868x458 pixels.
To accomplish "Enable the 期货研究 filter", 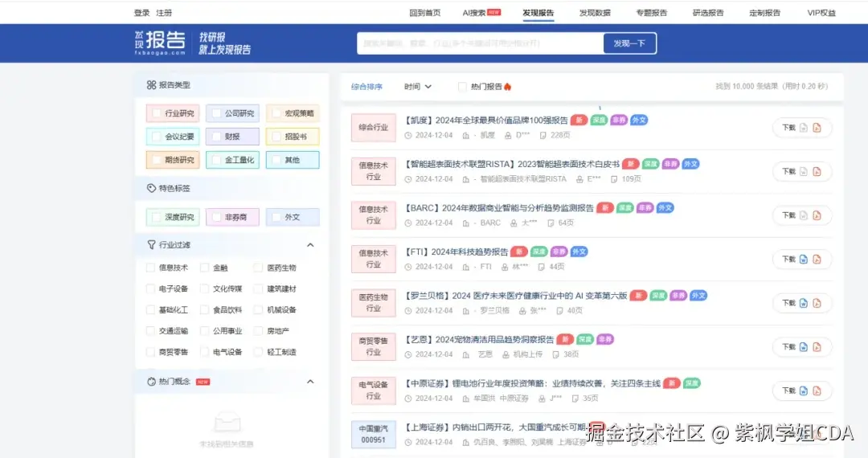I will [x=157, y=160].
